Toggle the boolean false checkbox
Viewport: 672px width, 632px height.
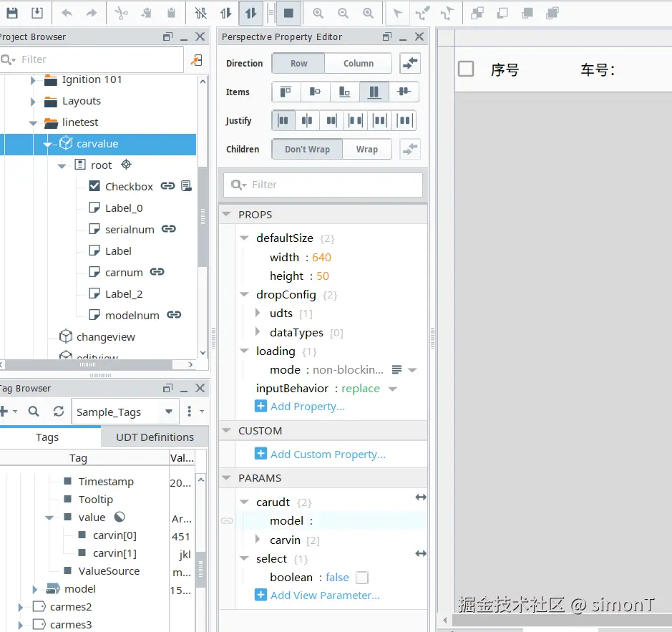point(362,578)
